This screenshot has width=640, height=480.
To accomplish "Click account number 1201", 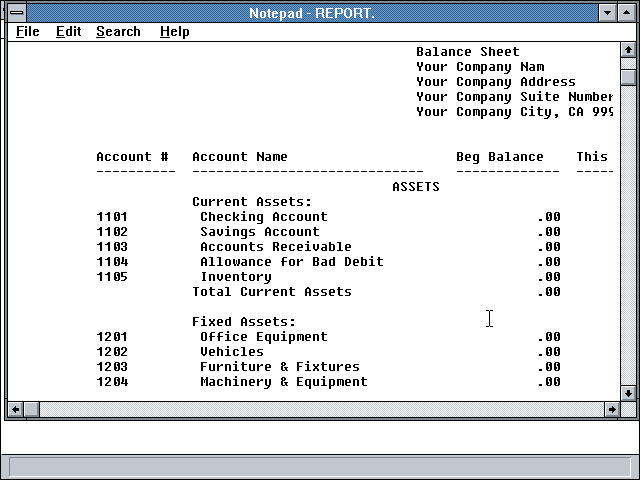I will (x=112, y=337).
